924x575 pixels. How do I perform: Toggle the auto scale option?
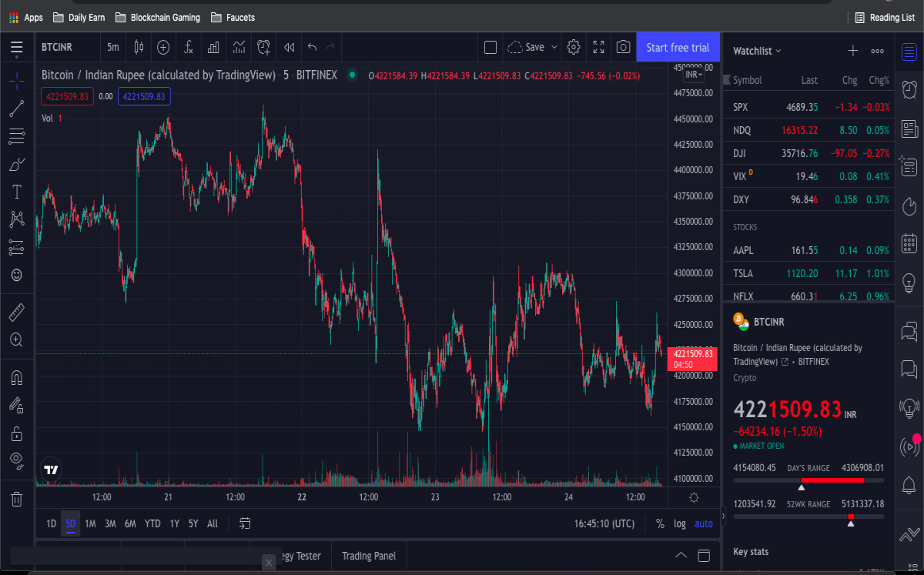tap(704, 524)
